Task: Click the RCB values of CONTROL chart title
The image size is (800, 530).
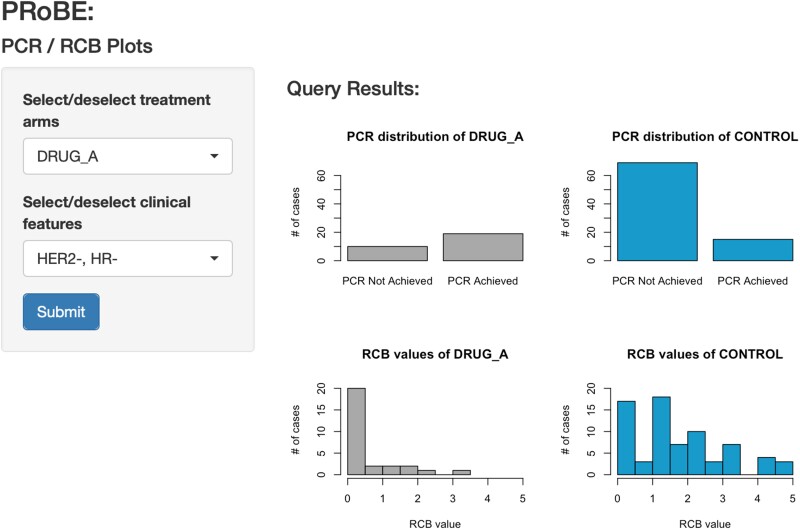Action: pos(706,355)
